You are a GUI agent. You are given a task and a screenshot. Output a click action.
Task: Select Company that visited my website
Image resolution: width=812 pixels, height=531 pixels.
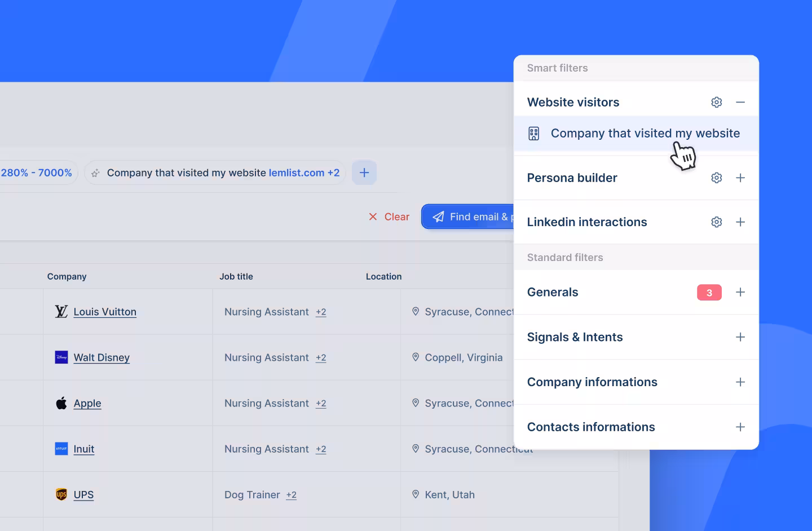pyautogui.click(x=645, y=134)
